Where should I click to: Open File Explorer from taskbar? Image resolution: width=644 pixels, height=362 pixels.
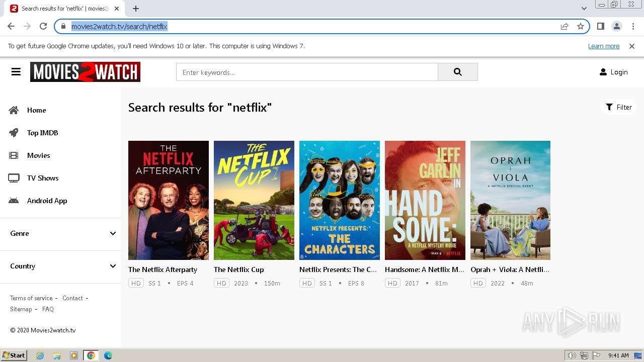point(57,355)
